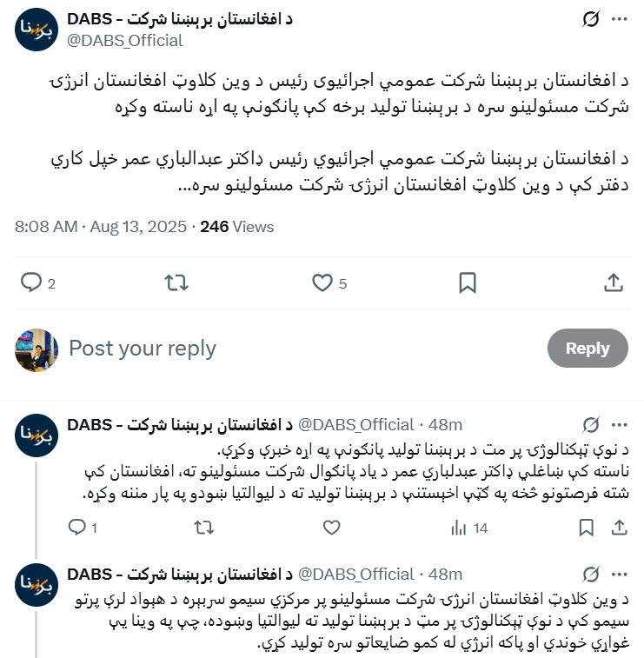The width and height of the screenshot is (644, 658).
Task: Open the 8:08 AM Aug 13, 2025 timestamp link
Action: [101, 227]
